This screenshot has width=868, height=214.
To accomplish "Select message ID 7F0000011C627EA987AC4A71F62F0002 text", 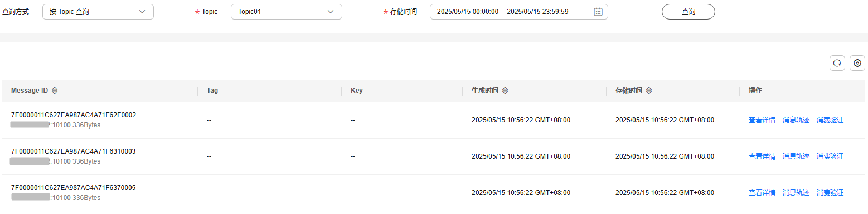I will (74, 115).
